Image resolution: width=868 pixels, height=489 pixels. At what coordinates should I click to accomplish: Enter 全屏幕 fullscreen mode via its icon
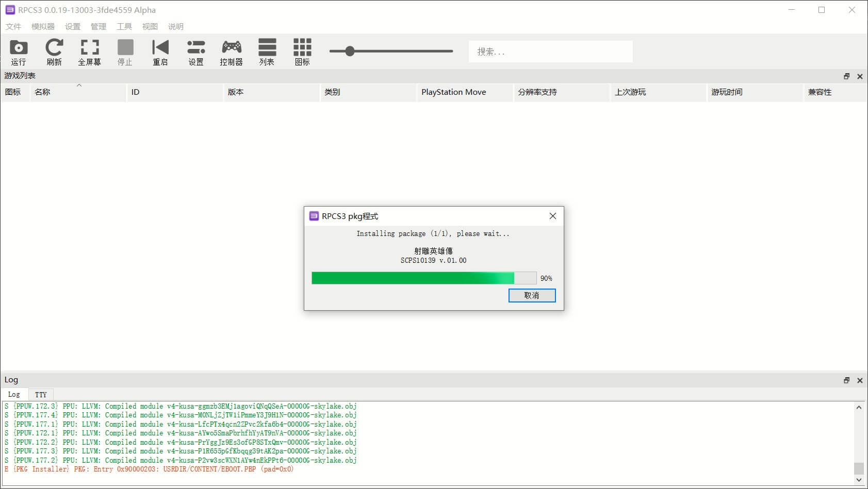tap(89, 52)
